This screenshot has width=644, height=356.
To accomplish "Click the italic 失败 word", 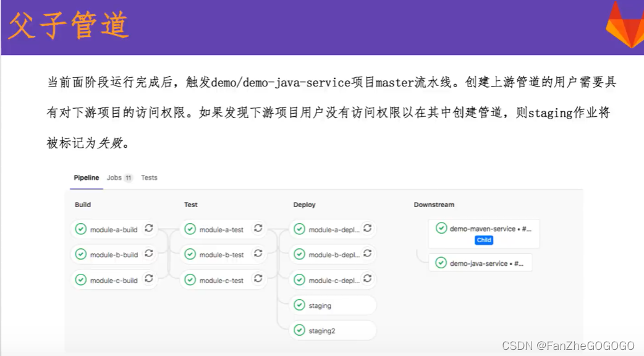I will point(110,143).
